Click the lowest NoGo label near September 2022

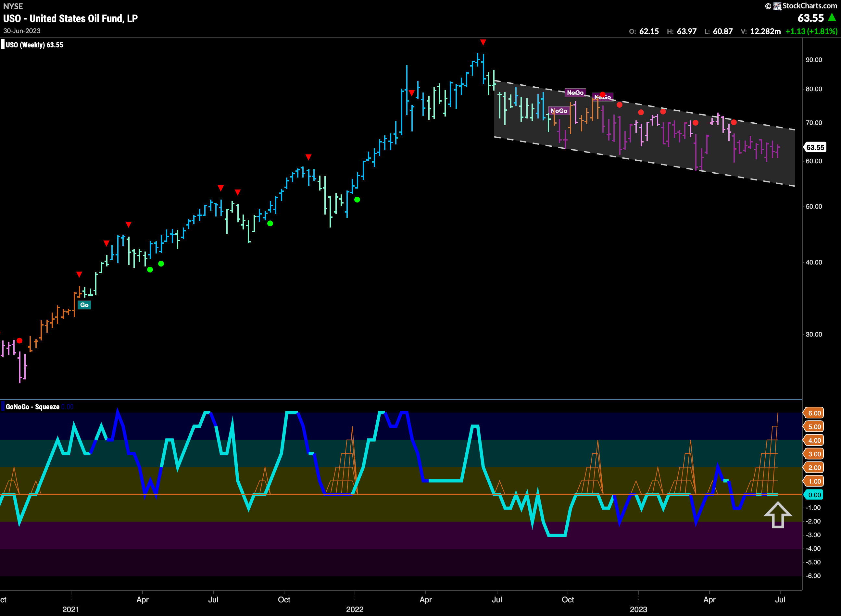click(559, 111)
